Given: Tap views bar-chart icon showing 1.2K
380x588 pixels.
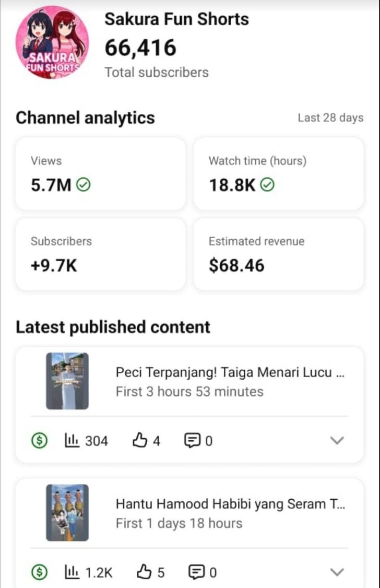Looking at the screenshot, I should coord(72,572).
